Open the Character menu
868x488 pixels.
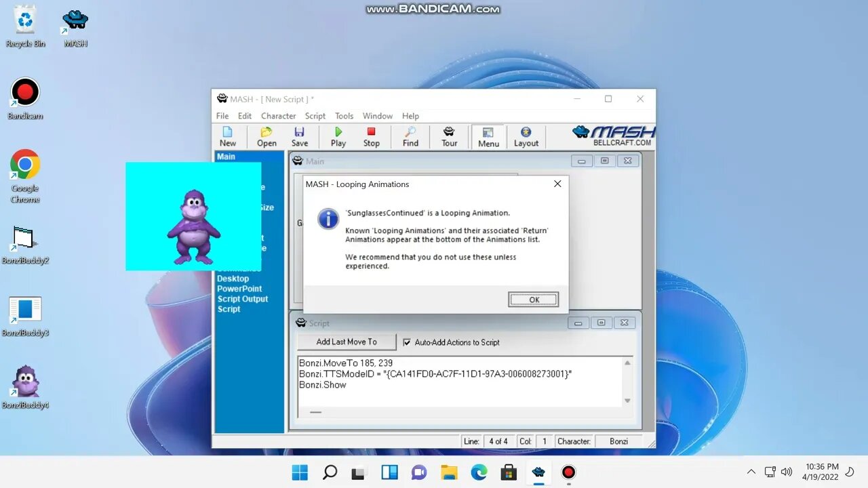[279, 116]
